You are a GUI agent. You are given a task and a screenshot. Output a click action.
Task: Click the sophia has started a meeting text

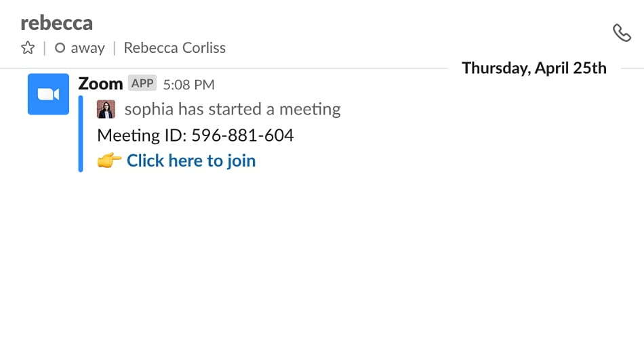(233, 110)
